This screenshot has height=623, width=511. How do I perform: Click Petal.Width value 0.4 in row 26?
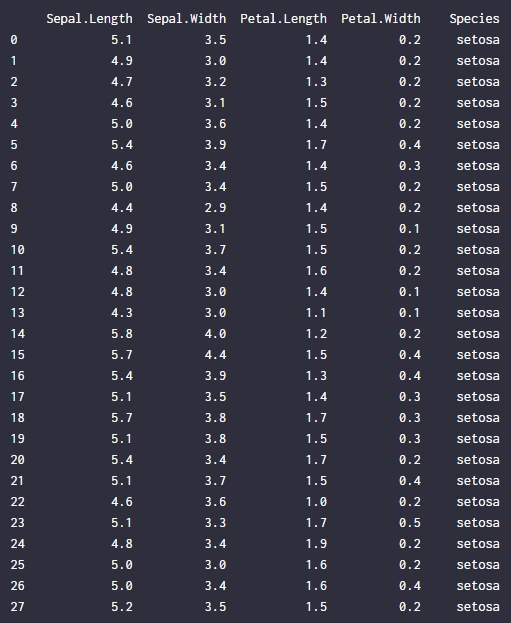[410, 586]
